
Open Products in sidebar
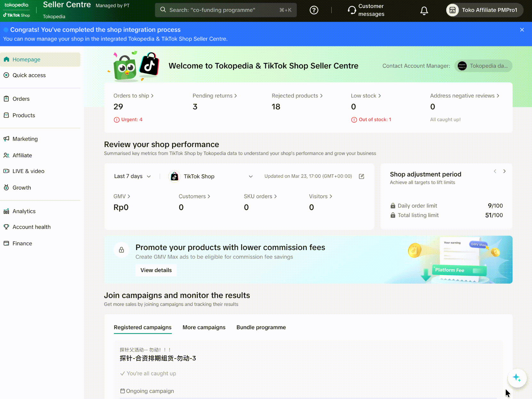point(40,115)
